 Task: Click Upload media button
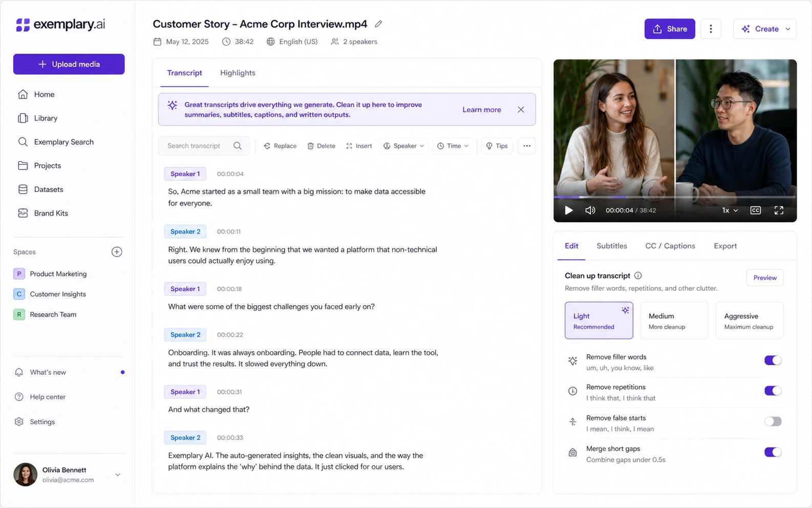pyautogui.click(x=69, y=64)
